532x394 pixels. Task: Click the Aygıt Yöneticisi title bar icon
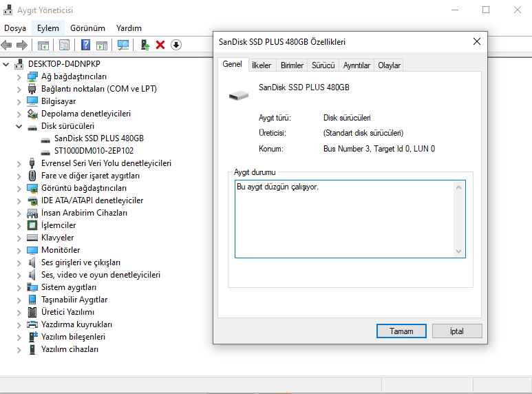[8, 10]
